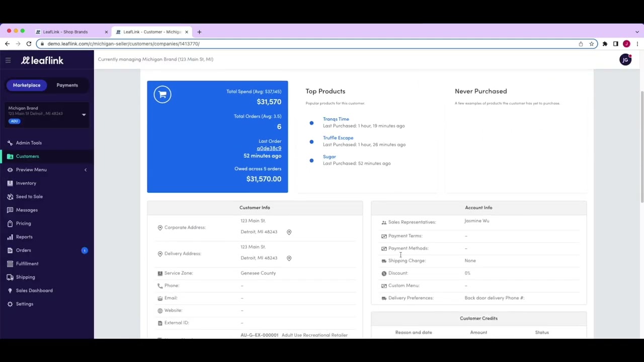The width and height of the screenshot is (644, 362).
Task: Open Admin Tools in sidebar
Action: pyautogui.click(x=29, y=143)
